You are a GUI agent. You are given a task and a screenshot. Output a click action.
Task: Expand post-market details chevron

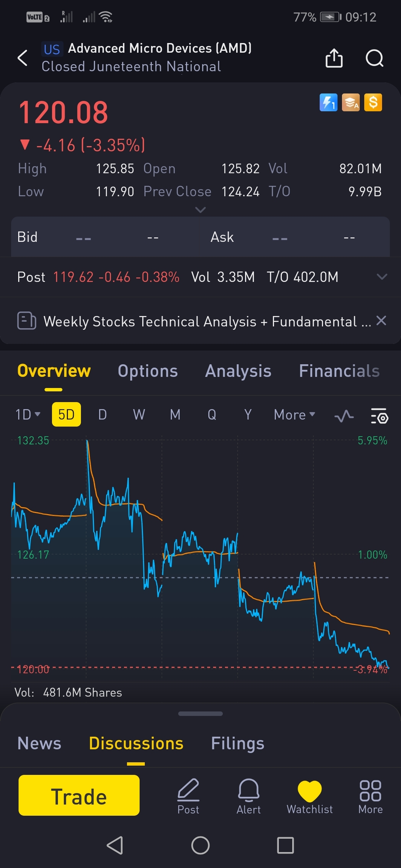[382, 277]
